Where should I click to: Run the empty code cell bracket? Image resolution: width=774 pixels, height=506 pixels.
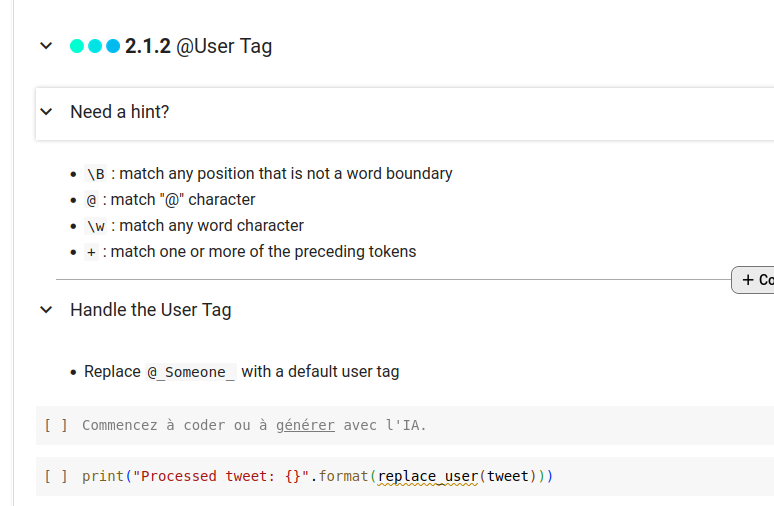(56, 425)
